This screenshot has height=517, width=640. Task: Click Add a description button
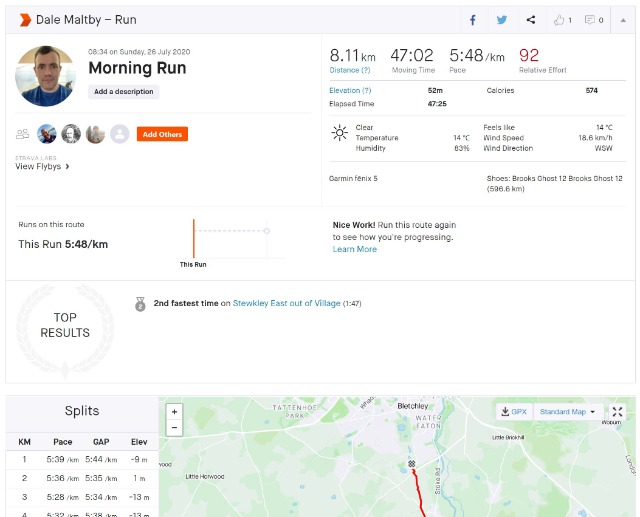tap(124, 91)
